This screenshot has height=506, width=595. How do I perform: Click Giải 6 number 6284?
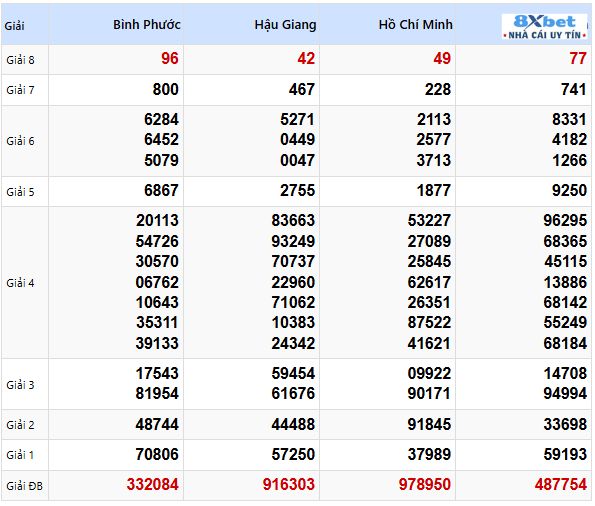pyautogui.click(x=161, y=120)
